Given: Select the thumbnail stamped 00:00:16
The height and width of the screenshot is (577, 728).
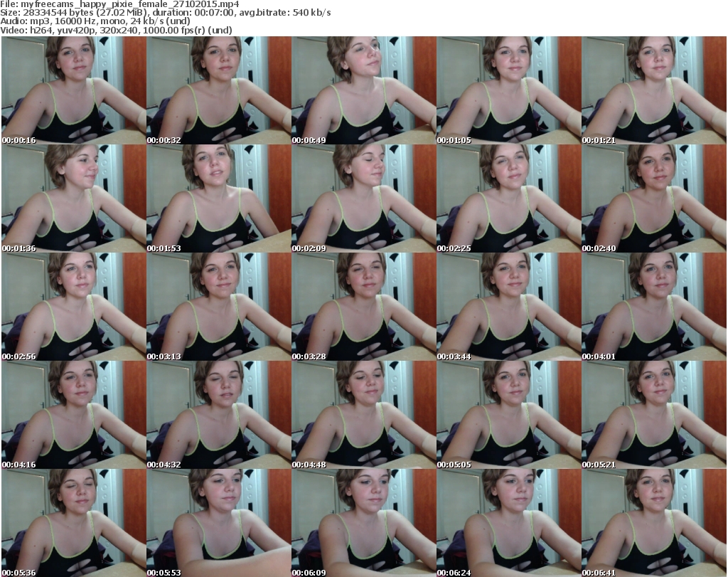Looking at the screenshot, I should [x=74, y=90].
